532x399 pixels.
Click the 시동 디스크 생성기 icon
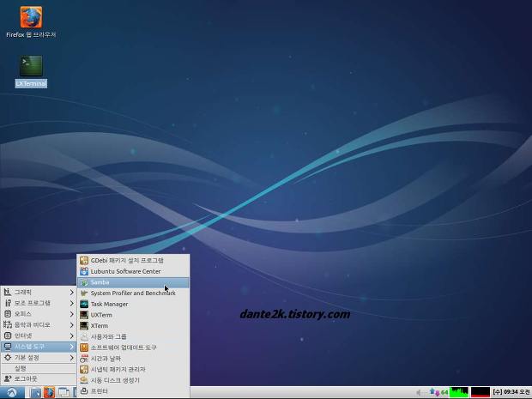[84, 380]
